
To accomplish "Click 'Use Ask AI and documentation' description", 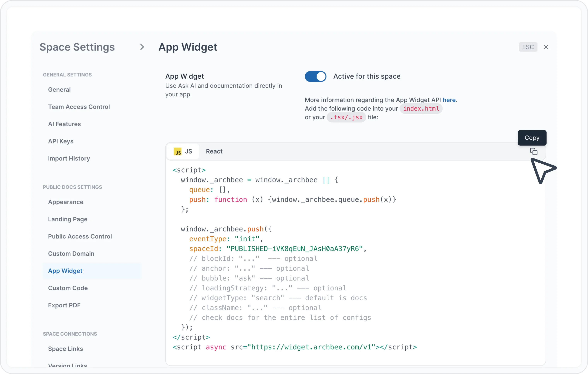I will [224, 90].
